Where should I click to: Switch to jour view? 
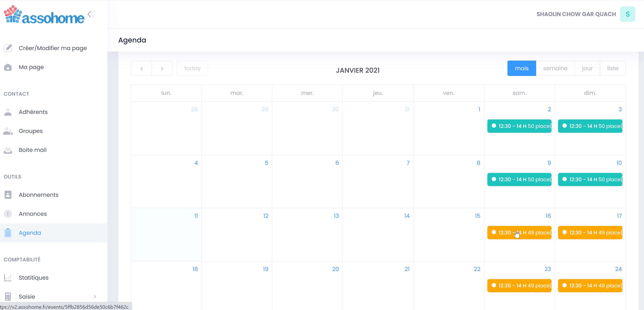(587, 68)
